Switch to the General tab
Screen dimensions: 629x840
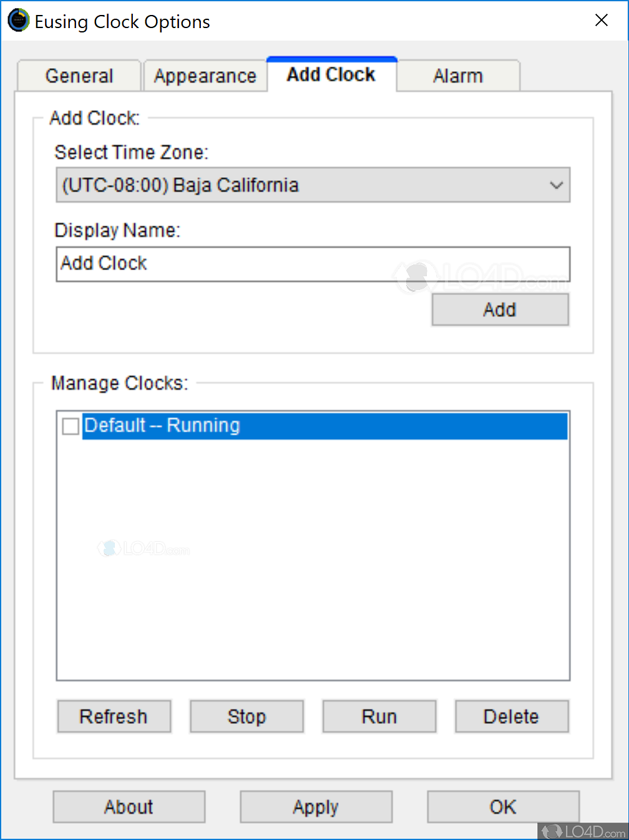(79, 75)
